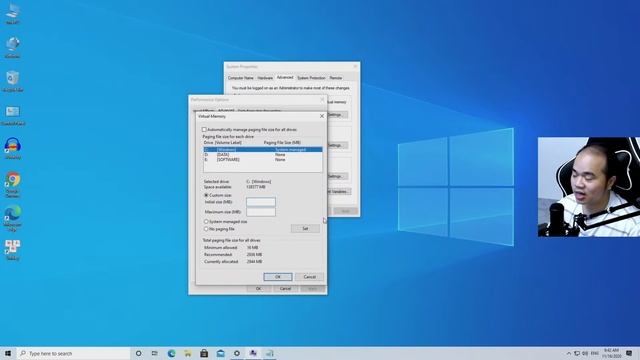Open Network desktop icon
The image size is (640, 360).
click(x=13, y=47)
